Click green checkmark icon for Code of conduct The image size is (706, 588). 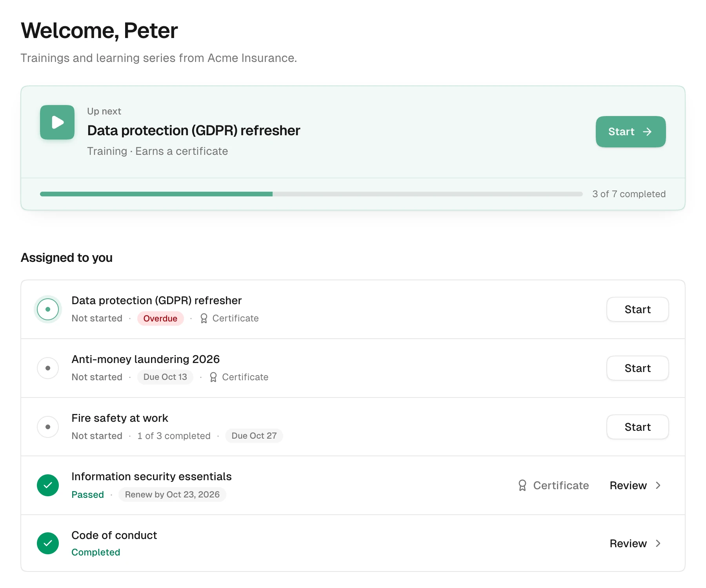coord(48,543)
